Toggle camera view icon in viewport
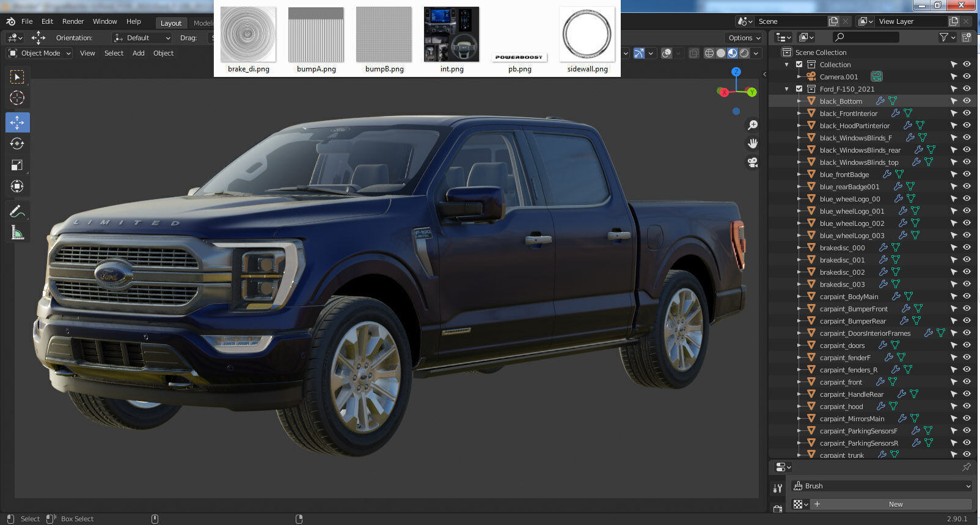Viewport: 980px width, 525px height. click(x=753, y=162)
